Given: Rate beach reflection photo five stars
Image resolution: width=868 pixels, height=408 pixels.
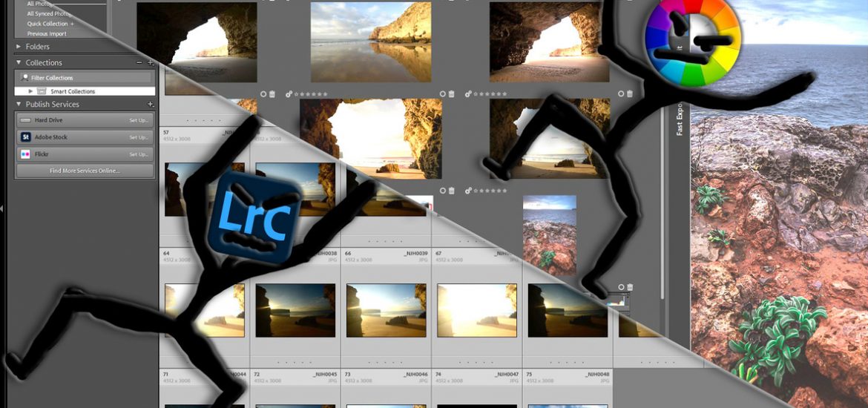Looking at the screenshot, I should 325,94.
